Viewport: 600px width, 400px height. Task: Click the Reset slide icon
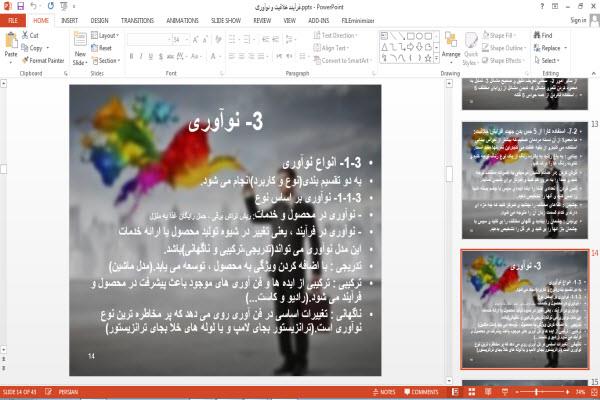point(95,48)
